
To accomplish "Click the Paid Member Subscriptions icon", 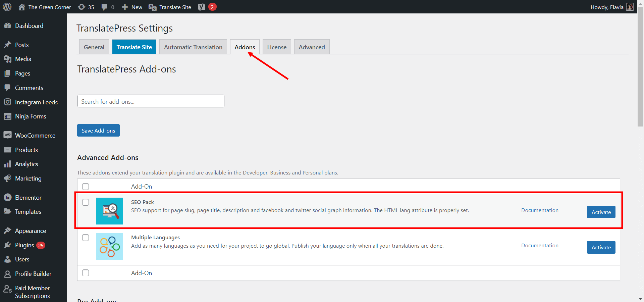I will (8, 289).
